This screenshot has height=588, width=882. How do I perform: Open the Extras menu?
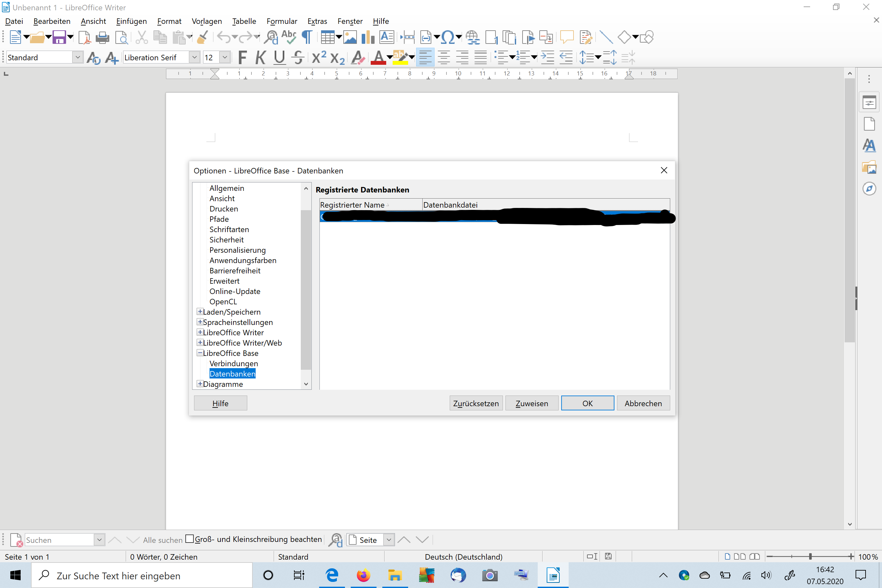coord(317,21)
